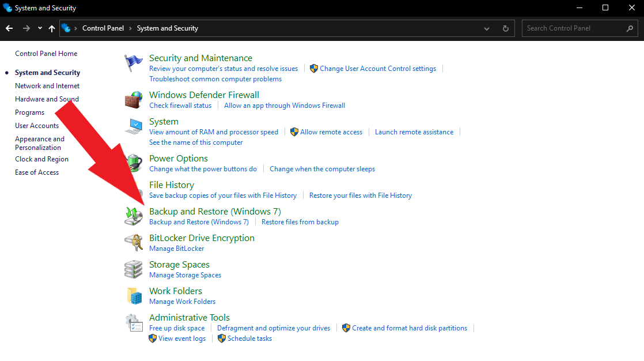Screen dimensions: 644x361
Task: Click the Refresh button in address bar
Action: click(506, 28)
